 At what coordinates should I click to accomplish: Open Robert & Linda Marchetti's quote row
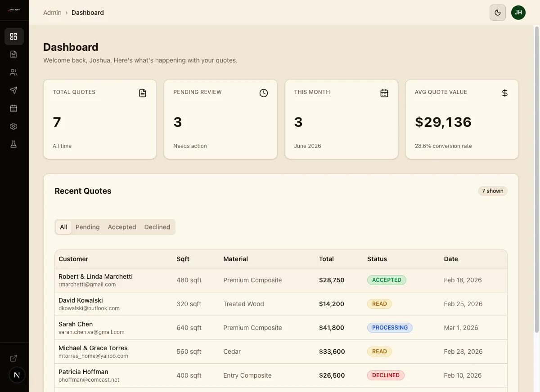pos(281,280)
